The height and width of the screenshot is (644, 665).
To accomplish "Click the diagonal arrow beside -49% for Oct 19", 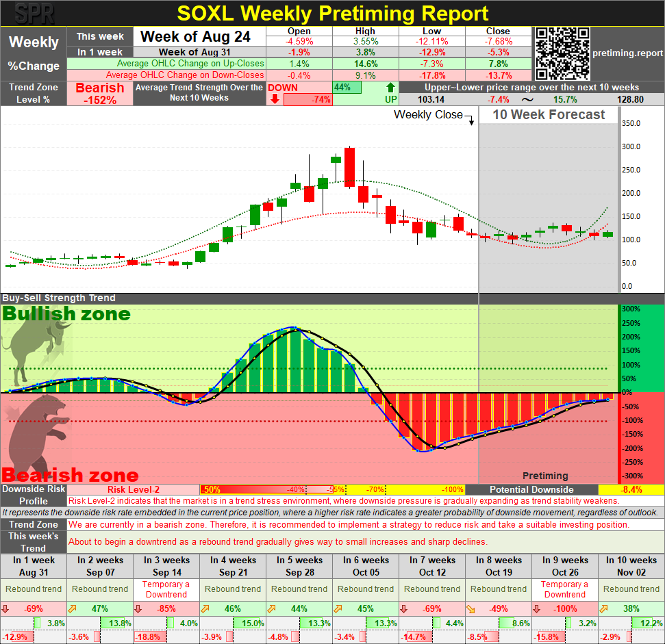I will (470, 609).
